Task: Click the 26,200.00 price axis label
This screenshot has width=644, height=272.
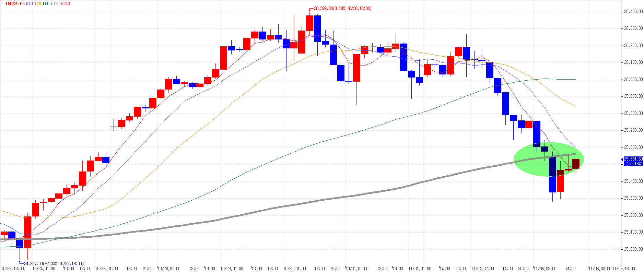Action: 633,46
